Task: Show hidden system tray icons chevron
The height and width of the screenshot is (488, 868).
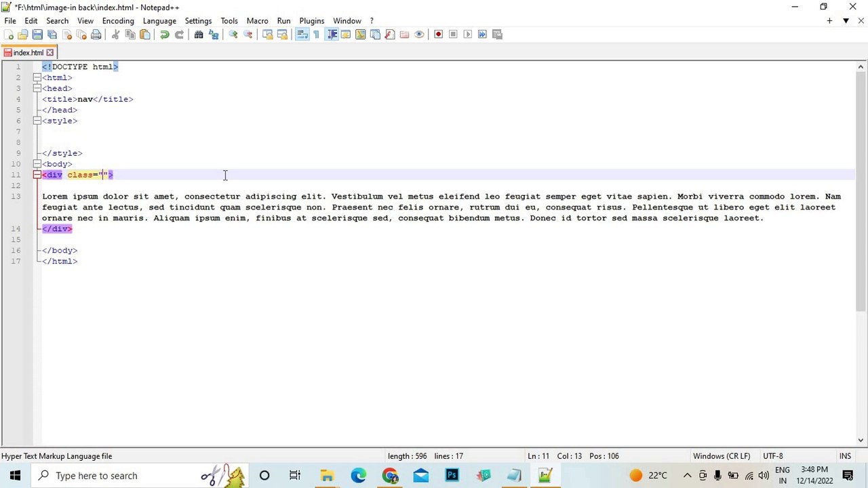Action: (x=687, y=475)
